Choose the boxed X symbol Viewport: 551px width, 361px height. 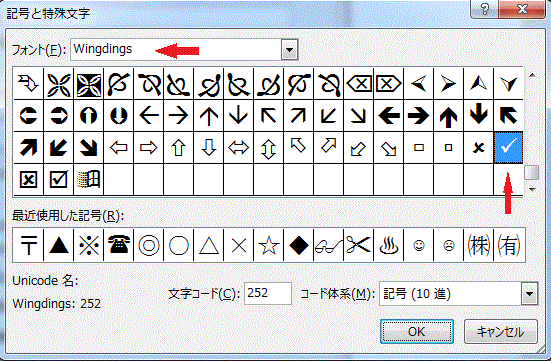pyautogui.click(x=28, y=180)
